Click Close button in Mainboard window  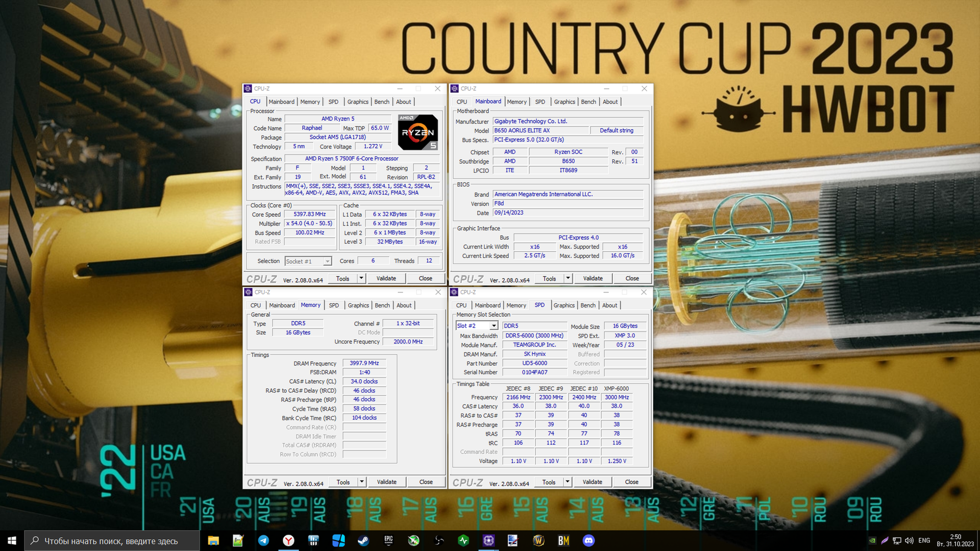632,279
